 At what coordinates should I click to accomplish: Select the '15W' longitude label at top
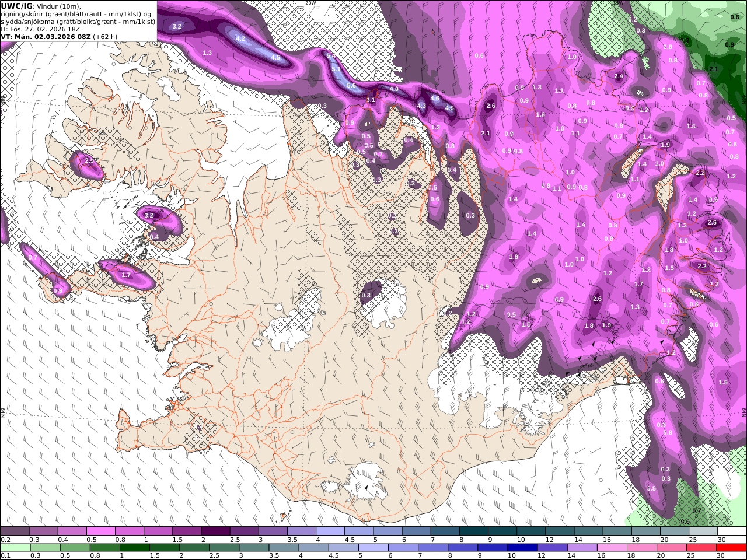tap(618, 3)
